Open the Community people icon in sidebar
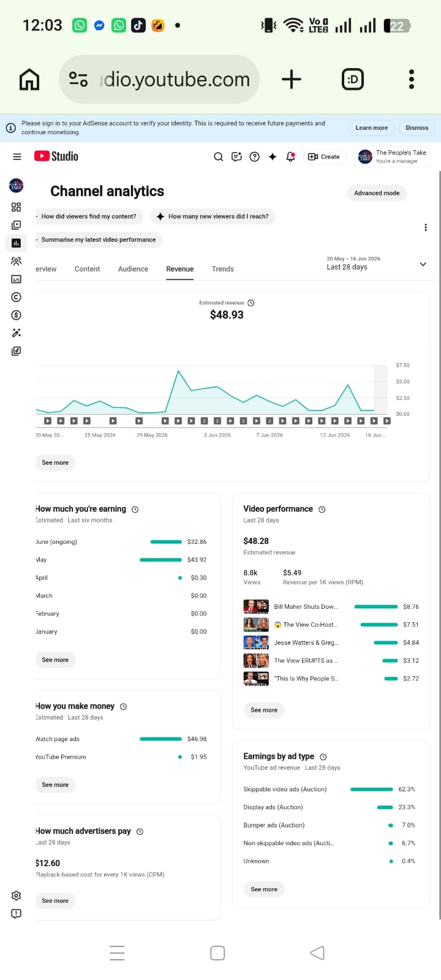441x980 pixels. [17, 261]
